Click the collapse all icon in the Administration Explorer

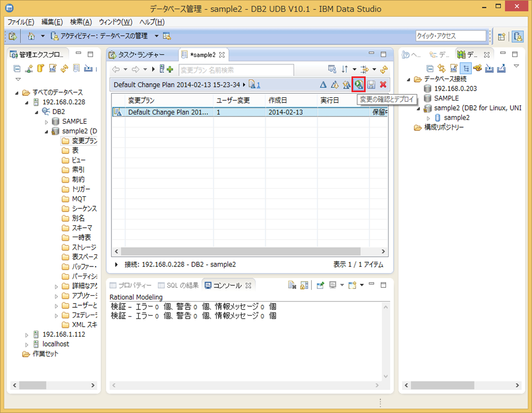point(17,69)
